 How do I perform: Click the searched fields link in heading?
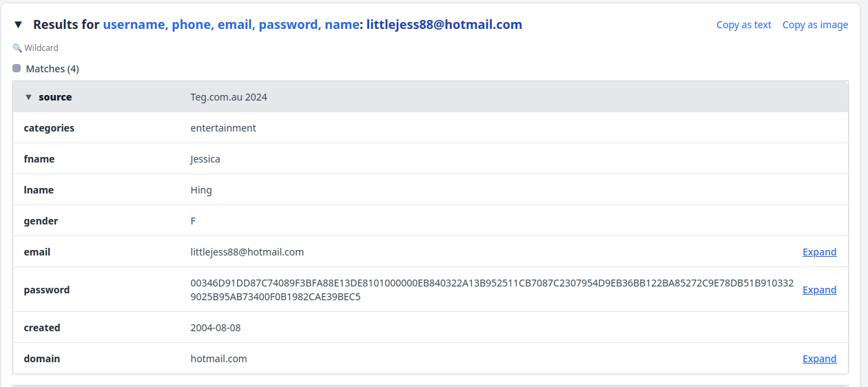coord(231,25)
